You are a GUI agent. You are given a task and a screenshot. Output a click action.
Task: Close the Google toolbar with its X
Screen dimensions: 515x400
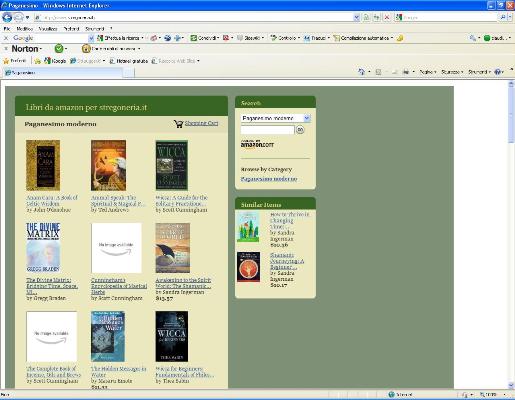tap(6, 38)
